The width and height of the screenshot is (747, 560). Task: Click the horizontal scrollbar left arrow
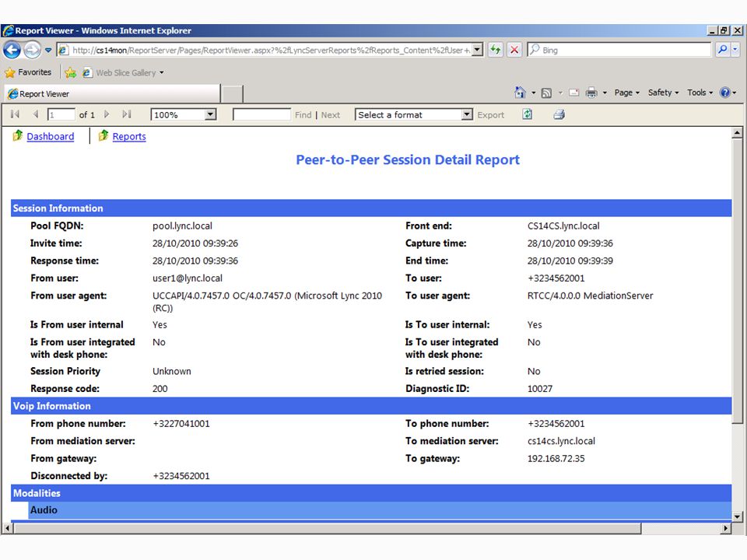click(x=7, y=528)
